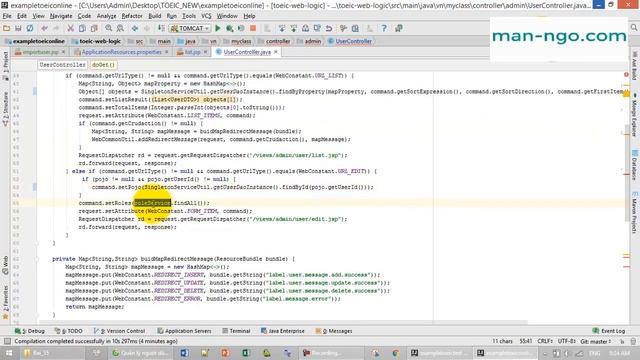Click the VCS Update Project icon
Image resolution: width=640 pixels, height=360 pixels.
[282, 28]
